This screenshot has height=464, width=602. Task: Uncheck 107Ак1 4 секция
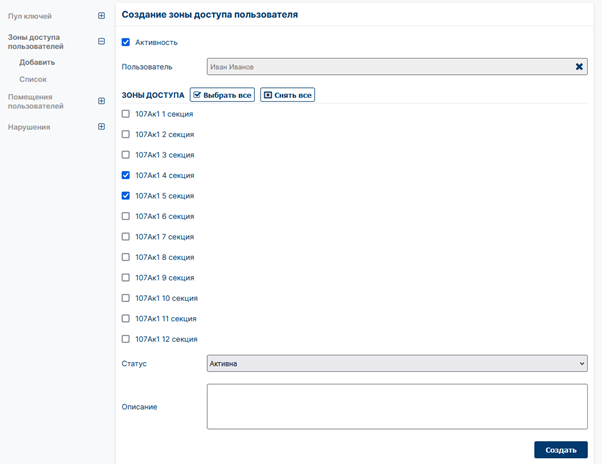pos(126,175)
